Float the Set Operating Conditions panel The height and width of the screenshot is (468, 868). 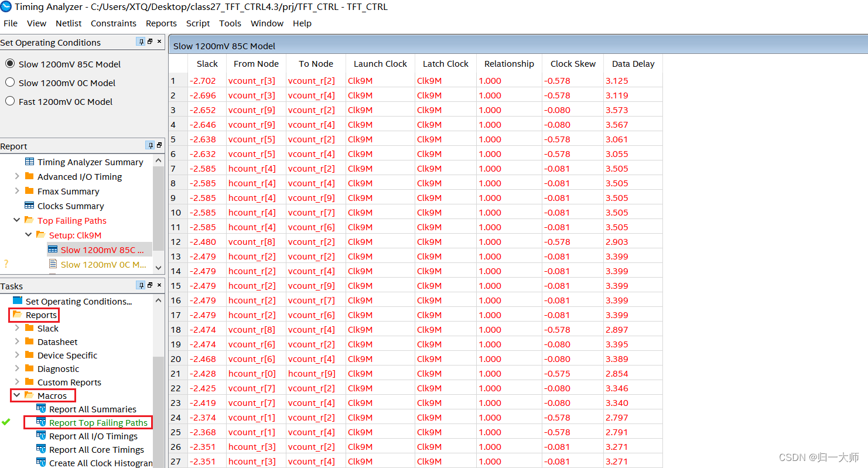coord(150,42)
